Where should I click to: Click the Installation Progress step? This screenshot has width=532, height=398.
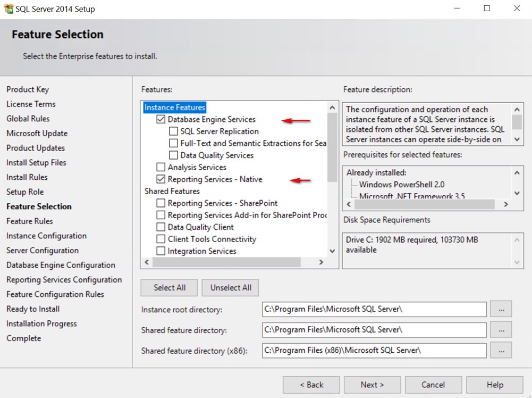point(41,324)
